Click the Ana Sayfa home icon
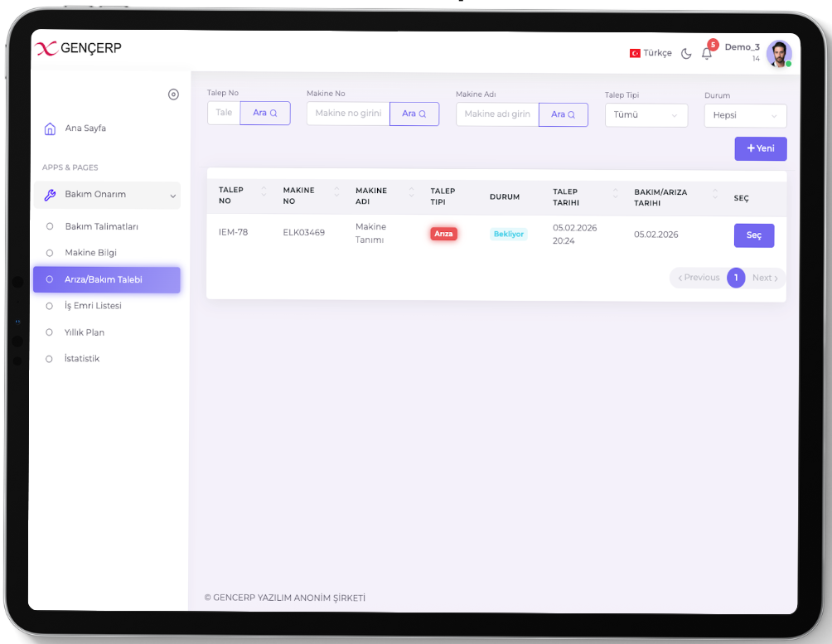The height and width of the screenshot is (644, 832). (50, 128)
